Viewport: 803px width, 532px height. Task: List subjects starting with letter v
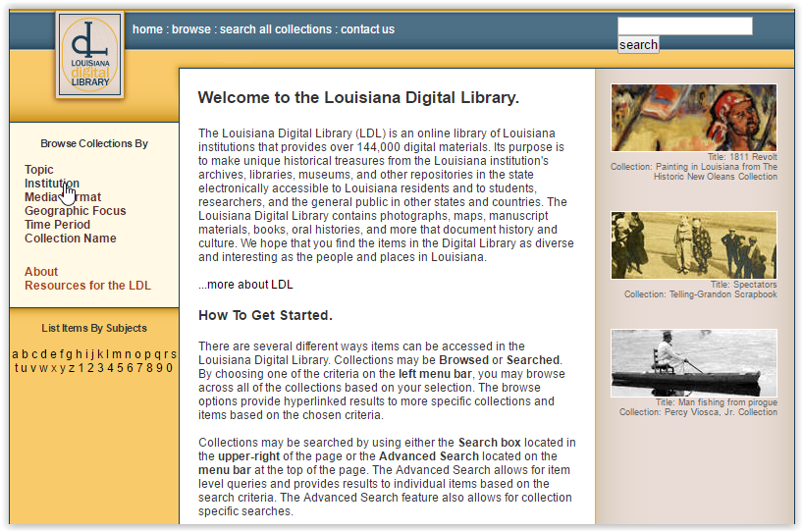(x=33, y=368)
